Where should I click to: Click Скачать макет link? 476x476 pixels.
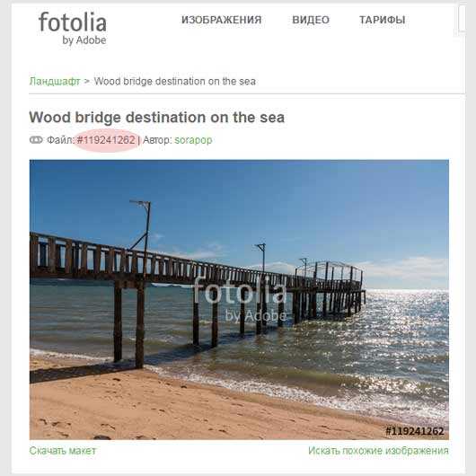click(x=63, y=451)
